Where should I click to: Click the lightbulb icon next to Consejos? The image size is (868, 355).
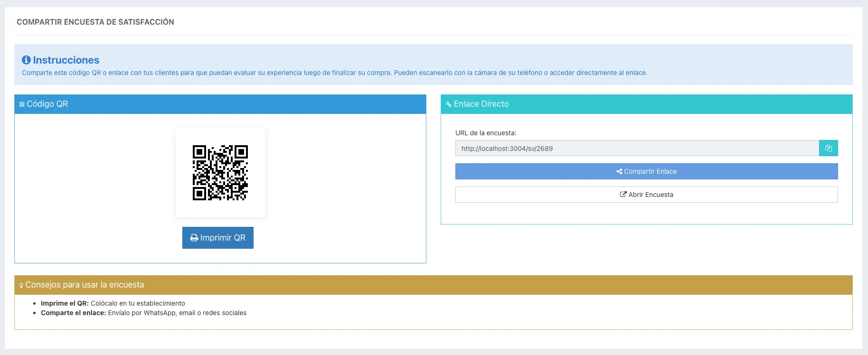click(x=21, y=285)
